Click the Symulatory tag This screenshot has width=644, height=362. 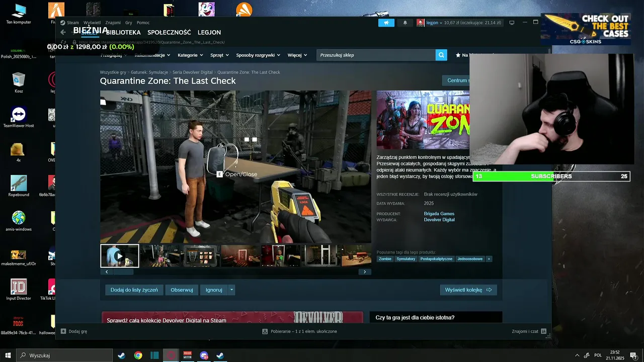click(x=406, y=259)
